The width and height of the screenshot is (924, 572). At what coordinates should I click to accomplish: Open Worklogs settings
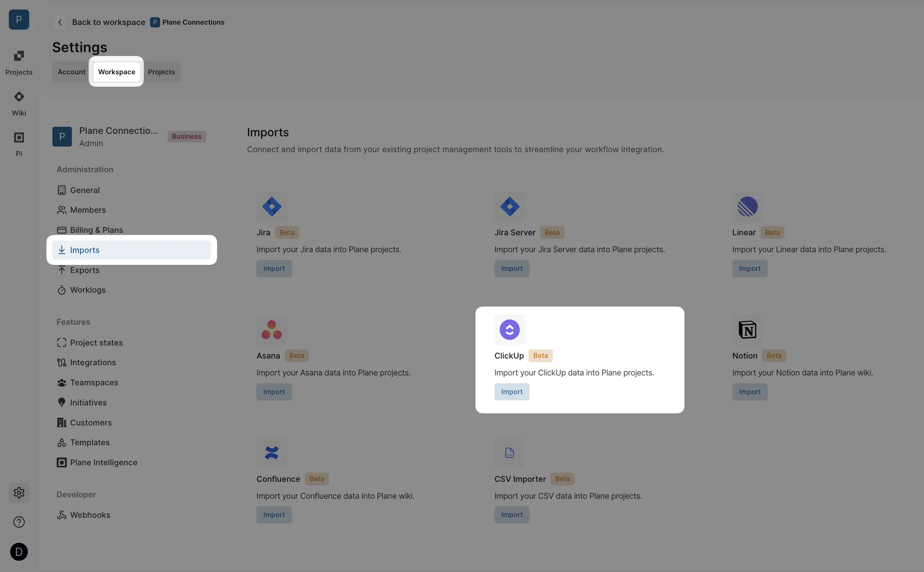131,290
